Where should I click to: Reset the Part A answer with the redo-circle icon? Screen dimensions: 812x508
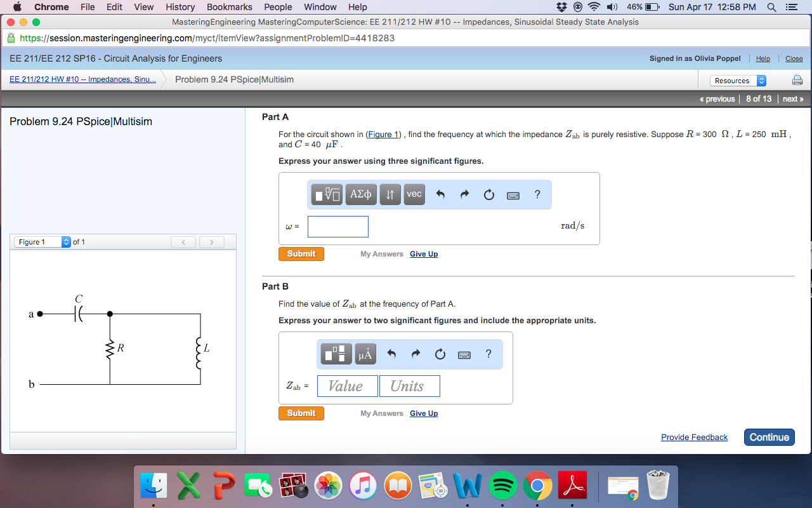pos(488,194)
